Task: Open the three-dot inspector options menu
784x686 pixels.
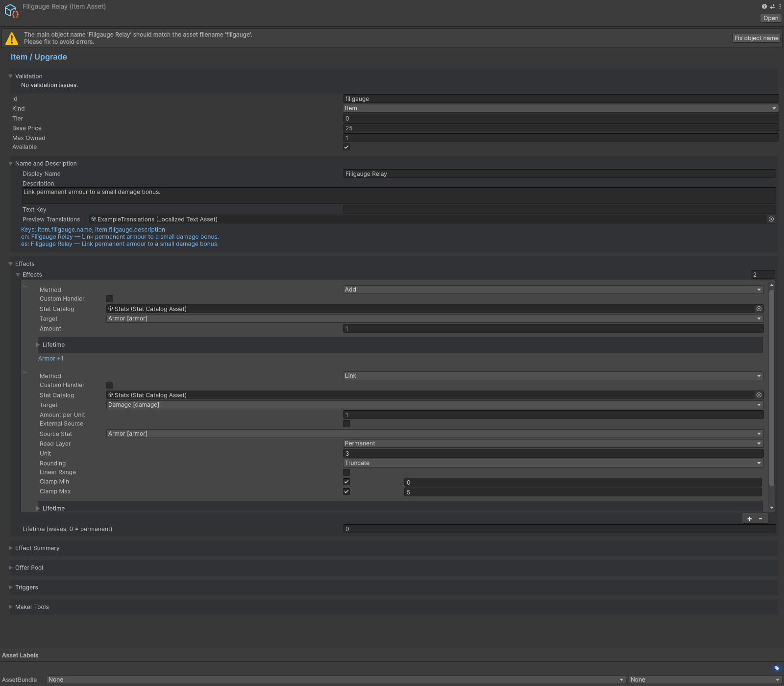Action: [780, 6]
